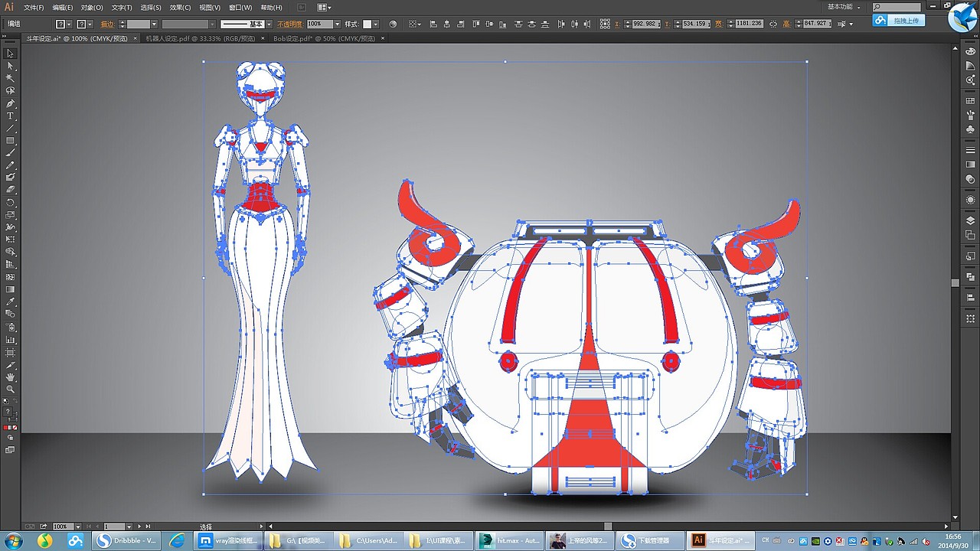
Task: Click the horizontal scrollbar at the bottom
Action: click(608, 527)
